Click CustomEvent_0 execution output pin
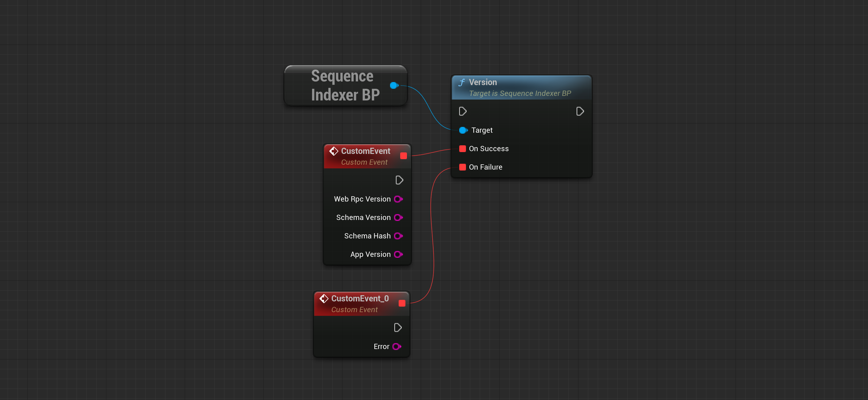 point(398,327)
